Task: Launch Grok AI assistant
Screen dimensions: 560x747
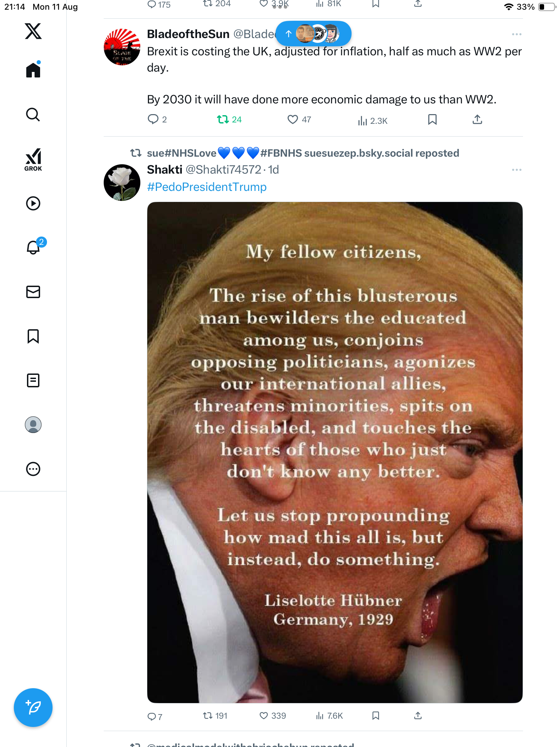Action: pos(33,159)
